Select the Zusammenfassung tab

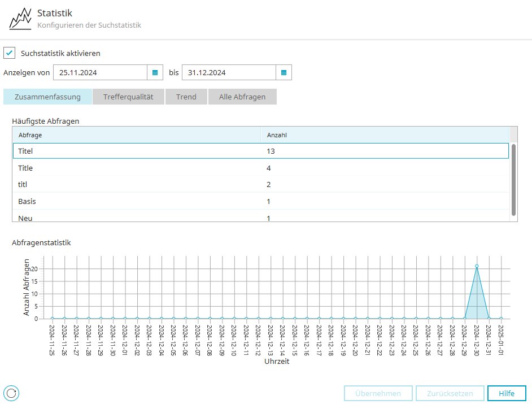[x=47, y=97]
